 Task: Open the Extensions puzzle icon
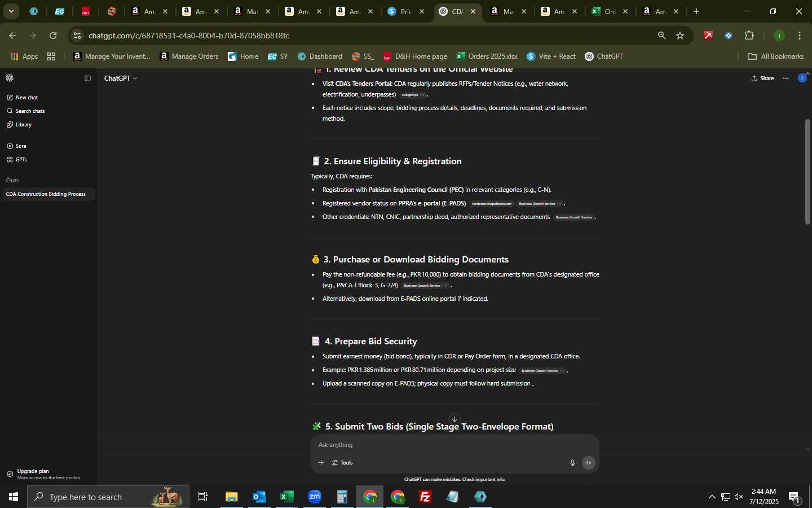tap(749, 36)
